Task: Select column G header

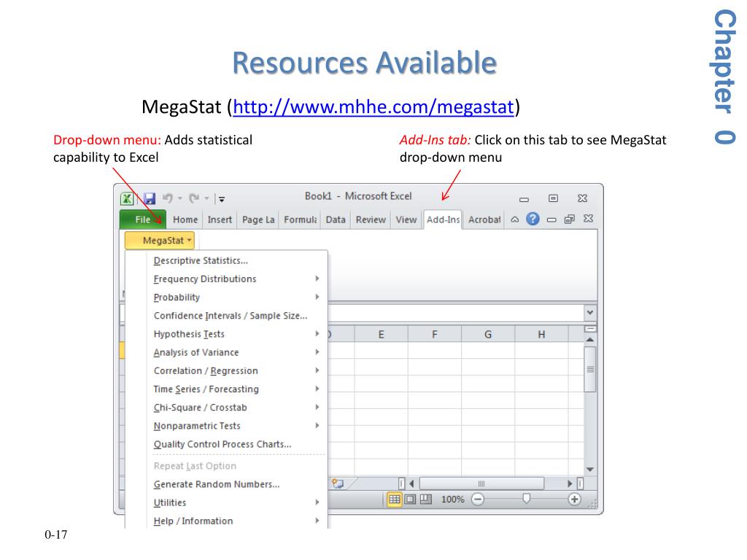Action: point(488,334)
